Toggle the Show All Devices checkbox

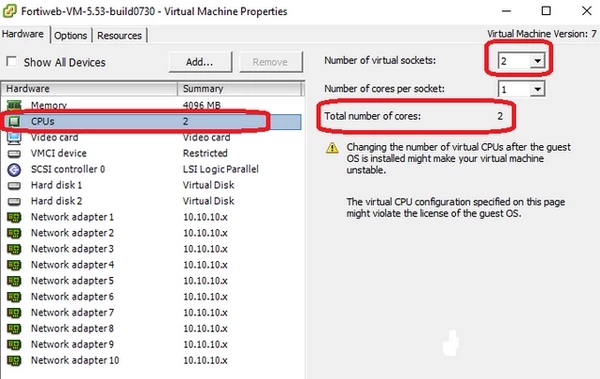pos(12,61)
